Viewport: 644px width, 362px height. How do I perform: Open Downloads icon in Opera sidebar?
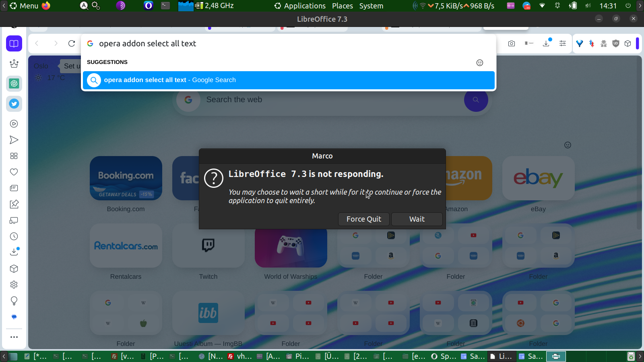tap(14, 252)
